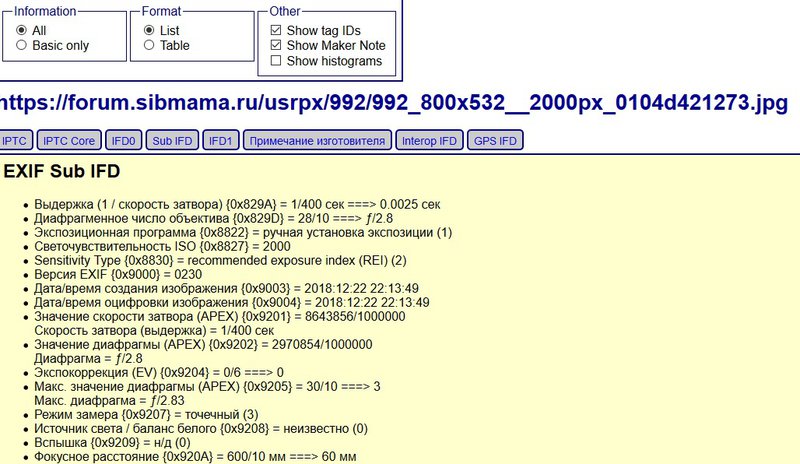Switch format to Table
800x464 pixels.
(x=150, y=45)
